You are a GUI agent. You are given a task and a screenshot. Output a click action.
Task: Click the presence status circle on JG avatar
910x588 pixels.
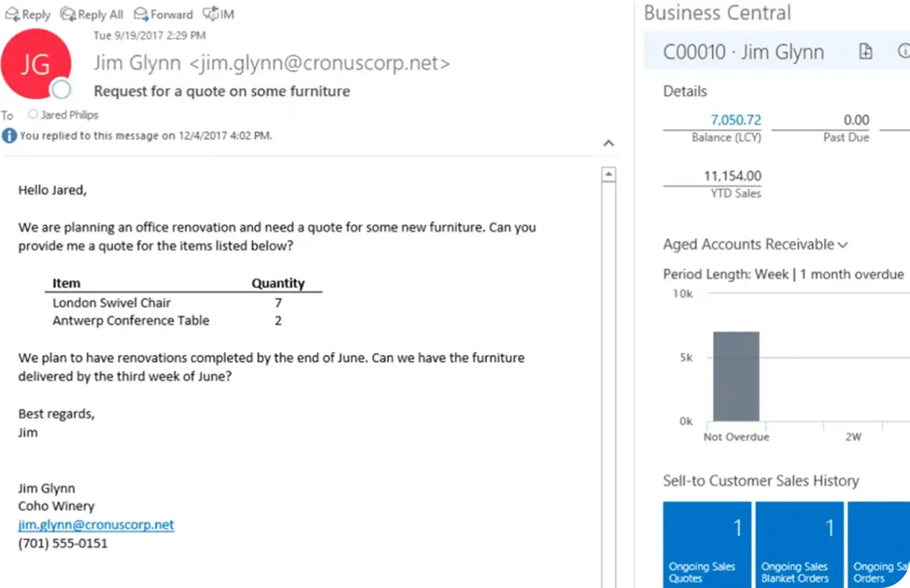(x=61, y=90)
